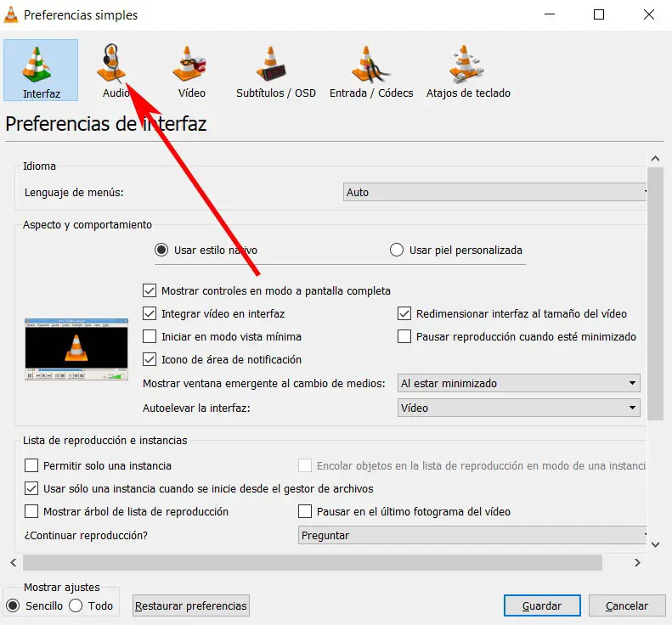Click the VLC interface preview thumbnail
The image size is (672, 625).
(76, 349)
